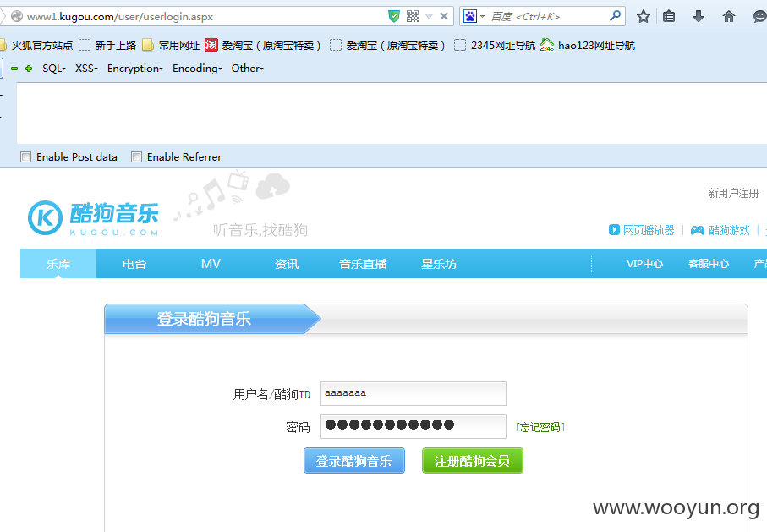Select the 资讯 navigation tab
The image size is (767, 532).
[x=287, y=264]
